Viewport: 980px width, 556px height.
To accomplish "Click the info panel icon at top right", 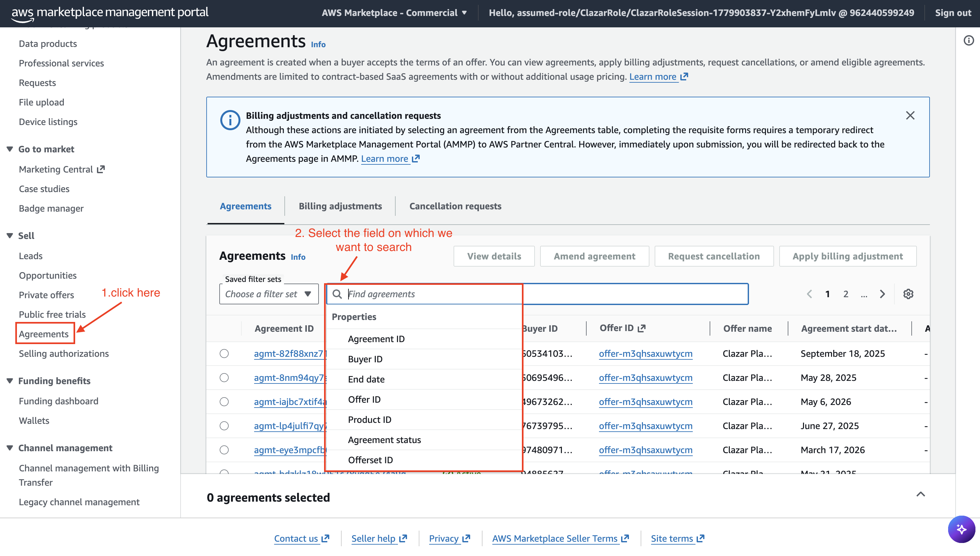I will pos(969,40).
